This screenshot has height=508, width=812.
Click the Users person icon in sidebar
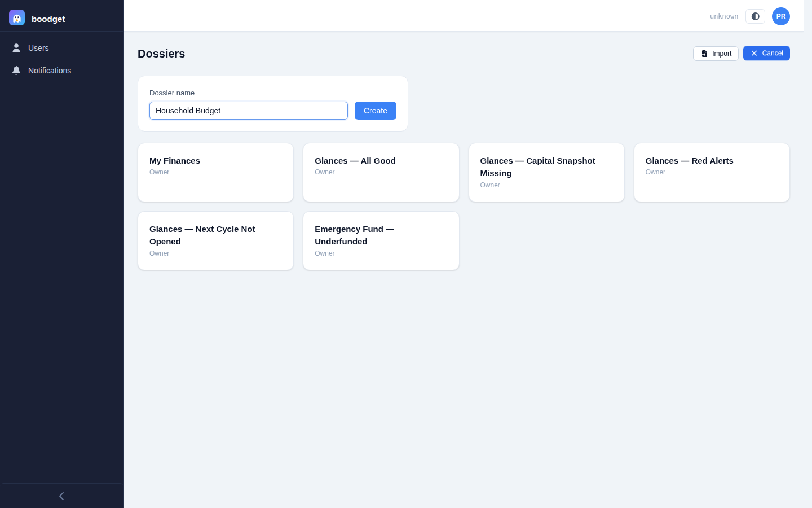pos(16,48)
